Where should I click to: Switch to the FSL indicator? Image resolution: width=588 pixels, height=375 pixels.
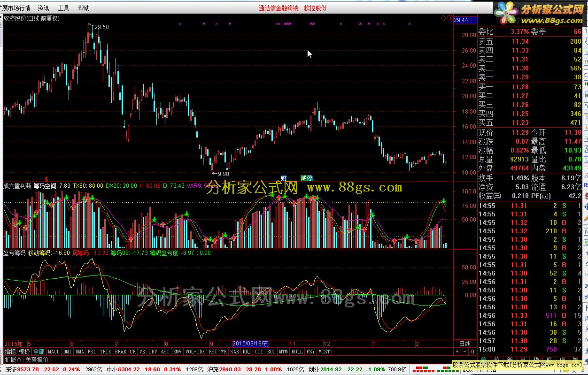click(x=92, y=352)
